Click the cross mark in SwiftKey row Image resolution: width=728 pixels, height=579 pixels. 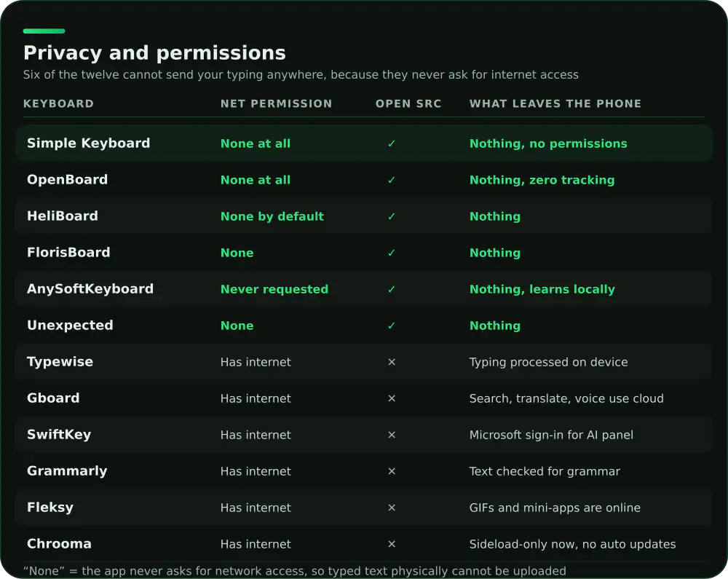(392, 435)
